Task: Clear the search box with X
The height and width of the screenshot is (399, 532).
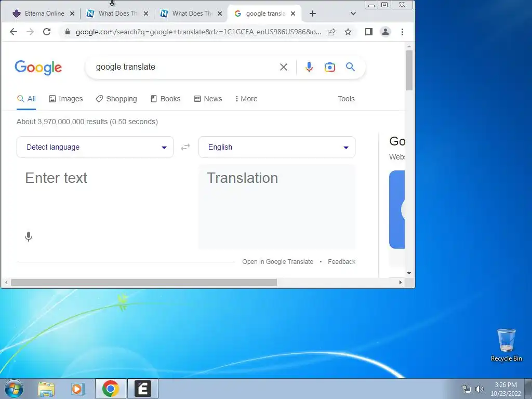Action: click(x=284, y=67)
